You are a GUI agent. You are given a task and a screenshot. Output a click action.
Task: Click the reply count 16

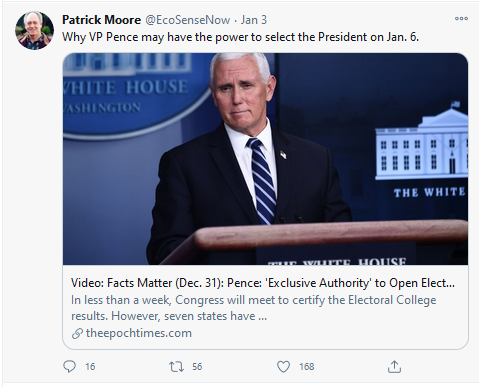pyautogui.click(x=90, y=367)
